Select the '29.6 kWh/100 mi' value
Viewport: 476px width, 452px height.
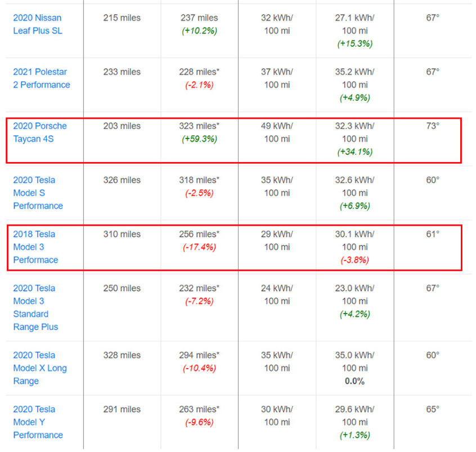point(354,416)
